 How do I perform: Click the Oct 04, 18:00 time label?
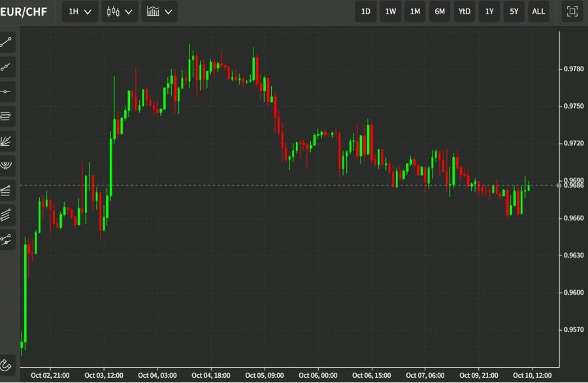pyautogui.click(x=211, y=375)
